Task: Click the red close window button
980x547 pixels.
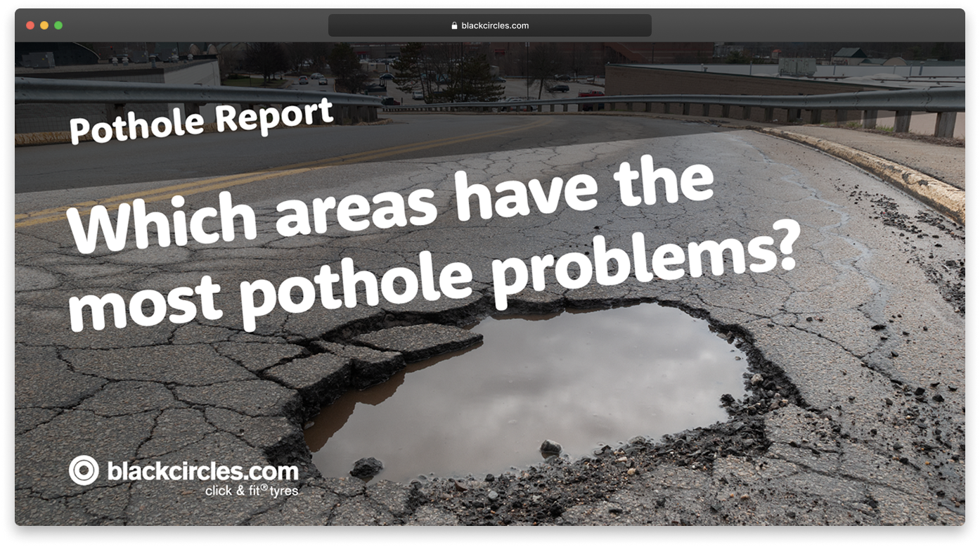Action: click(30, 25)
